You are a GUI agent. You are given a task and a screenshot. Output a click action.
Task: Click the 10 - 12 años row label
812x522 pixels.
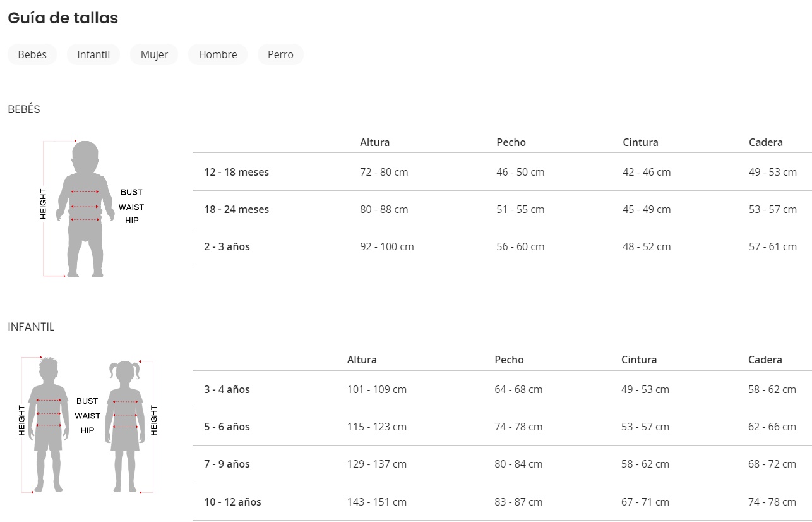tap(232, 502)
